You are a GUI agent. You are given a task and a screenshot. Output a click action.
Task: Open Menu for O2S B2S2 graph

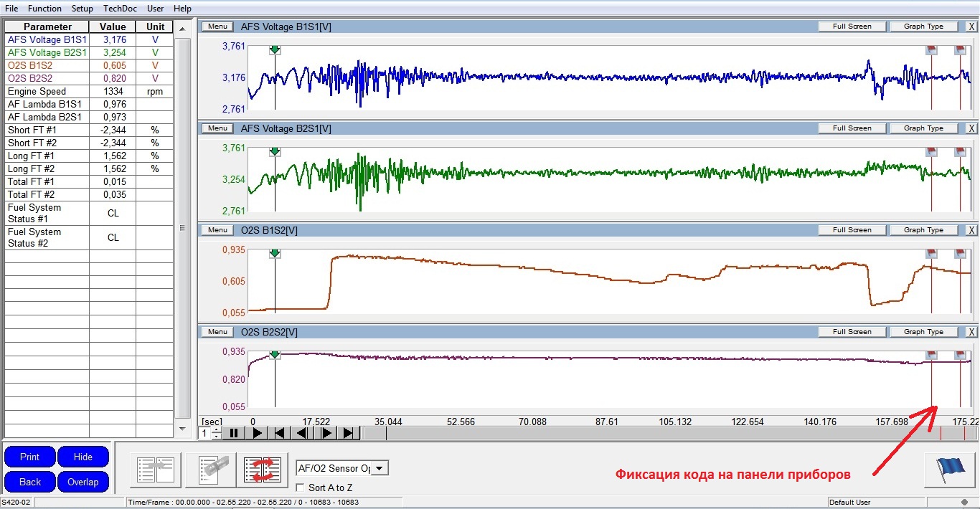[217, 332]
